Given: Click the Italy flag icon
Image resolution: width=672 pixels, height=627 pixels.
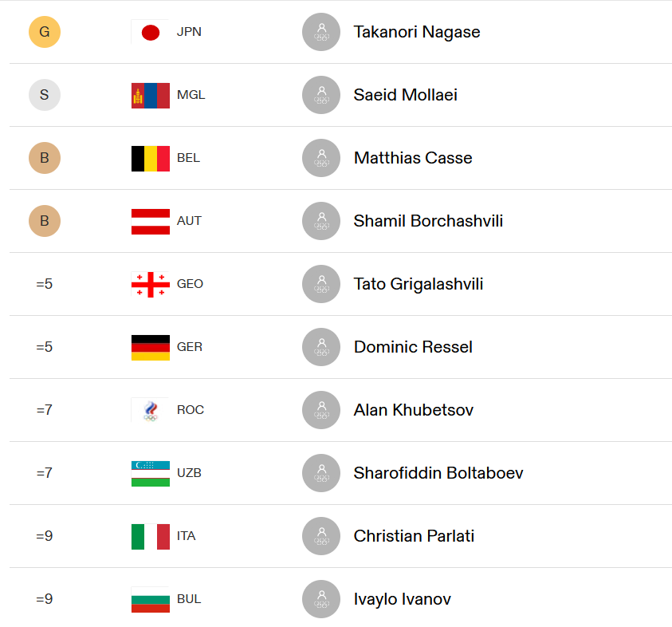Looking at the screenshot, I should pyautogui.click(x=151, y=537).
